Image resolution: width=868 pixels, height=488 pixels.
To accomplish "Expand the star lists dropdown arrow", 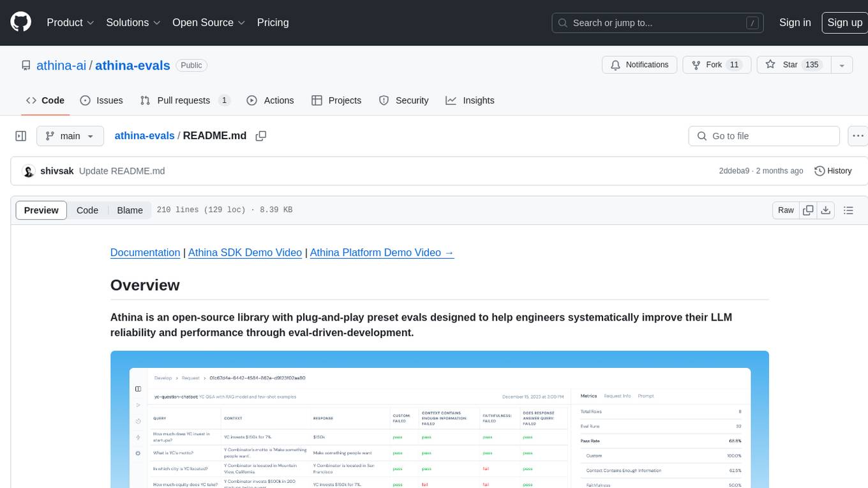I will (842, 65).
